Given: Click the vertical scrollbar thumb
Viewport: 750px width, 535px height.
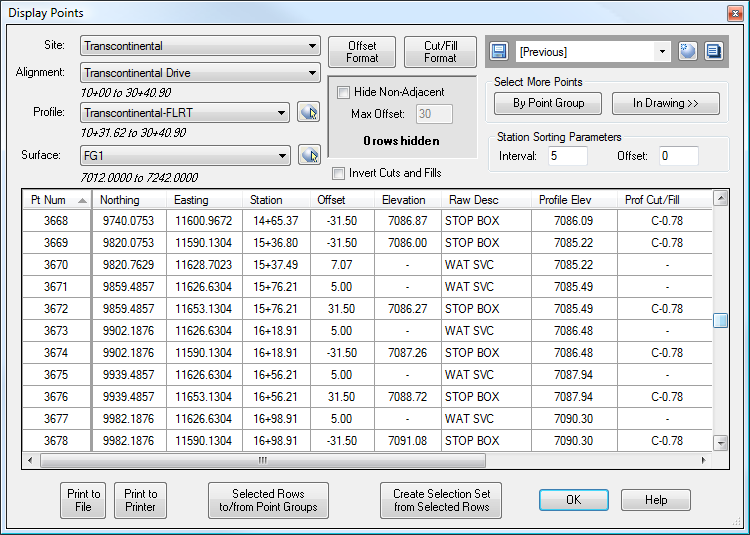Looking at the screenshot, I should [720, 320].
